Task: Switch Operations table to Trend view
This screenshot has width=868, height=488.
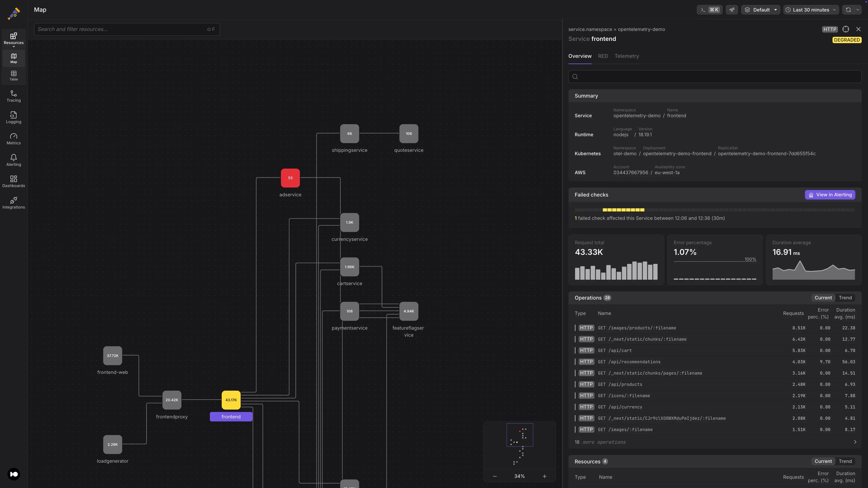Action: pyautogui.click(x=845, y=298)
